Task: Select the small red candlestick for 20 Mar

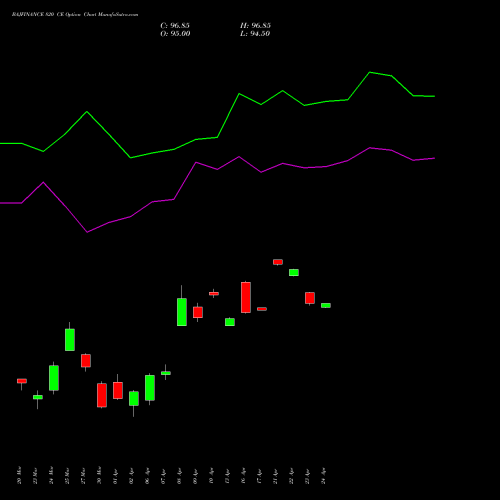Action: (22, 381)
